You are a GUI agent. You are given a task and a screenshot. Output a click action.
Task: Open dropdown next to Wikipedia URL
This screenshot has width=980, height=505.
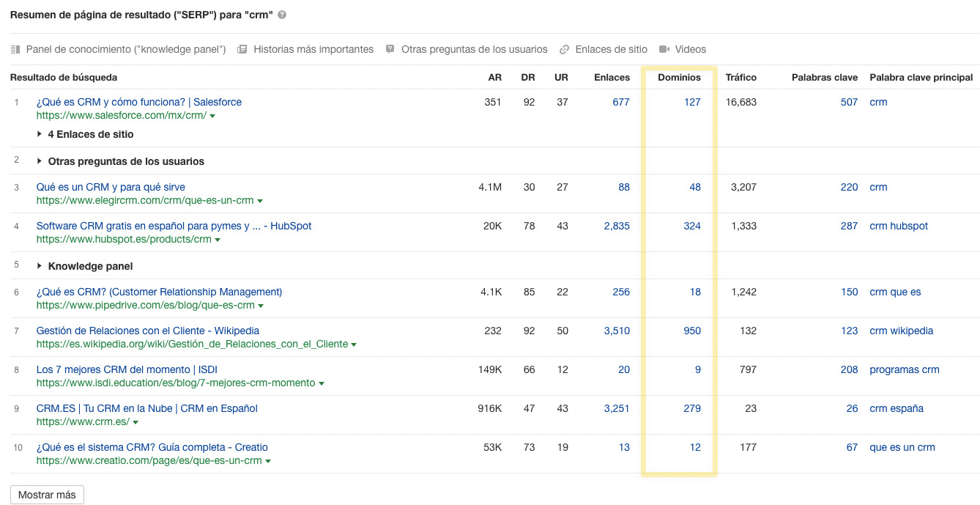(x=354, y=344)
